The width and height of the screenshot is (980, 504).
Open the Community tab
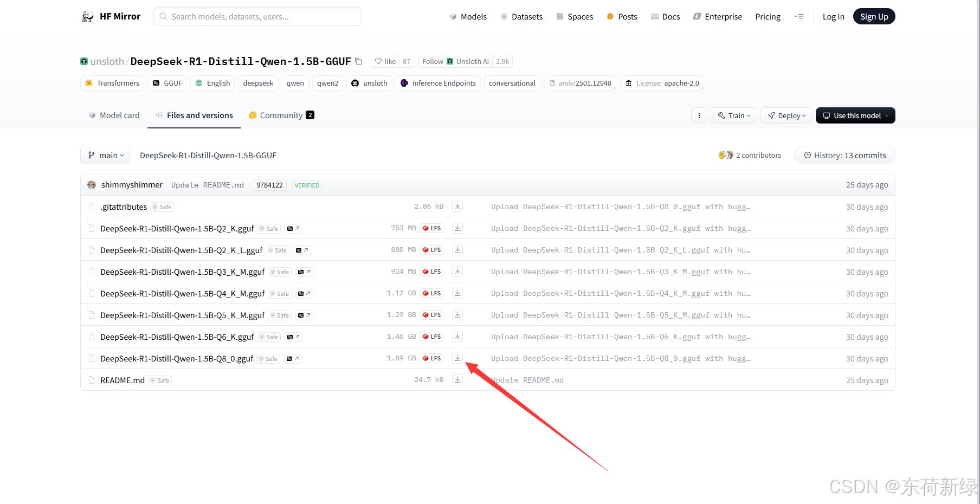coord(281,115)
